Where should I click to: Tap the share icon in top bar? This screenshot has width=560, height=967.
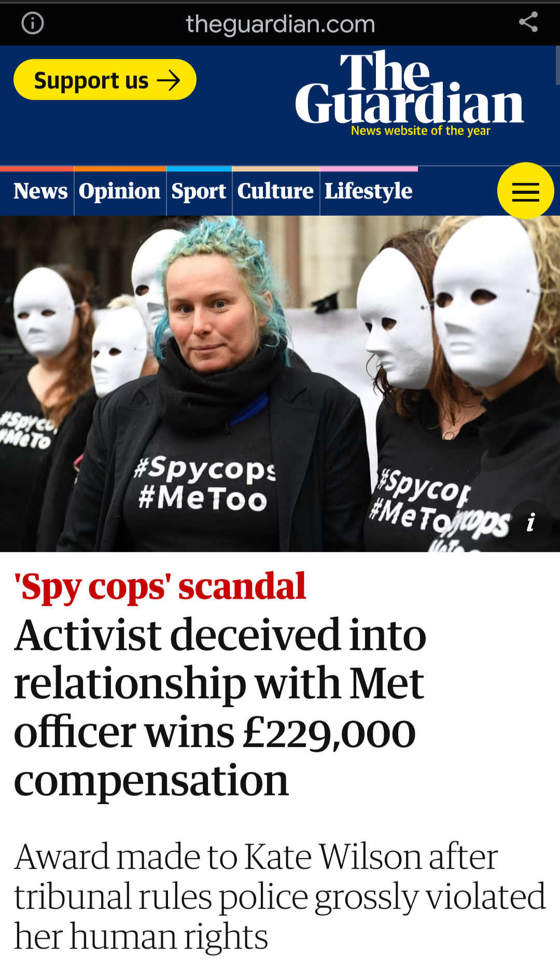point(528,22)
